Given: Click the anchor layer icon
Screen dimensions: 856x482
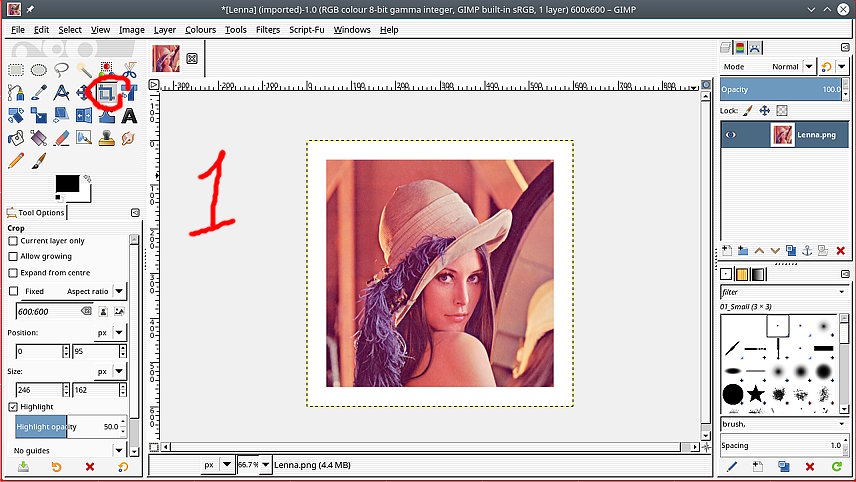Looking at the screenshot, I should (807, 251).
